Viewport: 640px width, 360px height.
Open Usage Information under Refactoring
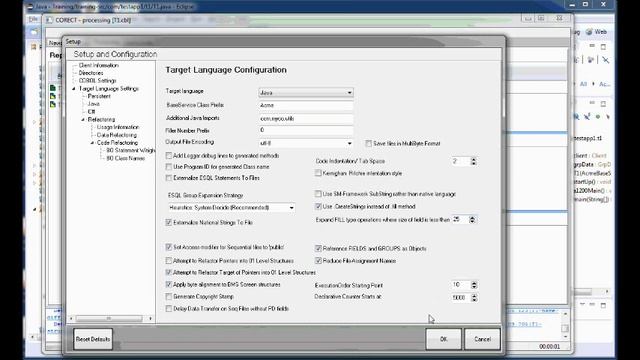click(x=118, y=127)
